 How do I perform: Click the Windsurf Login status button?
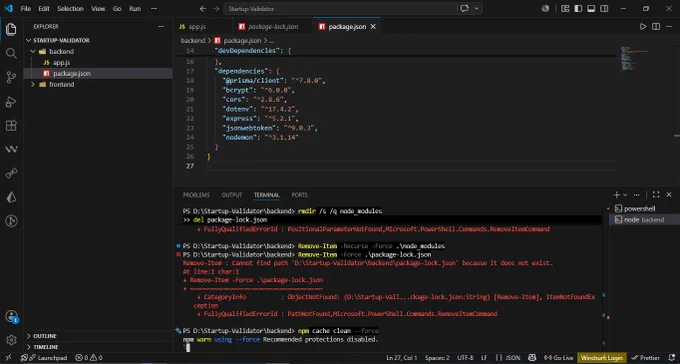[x=601, y=358]
